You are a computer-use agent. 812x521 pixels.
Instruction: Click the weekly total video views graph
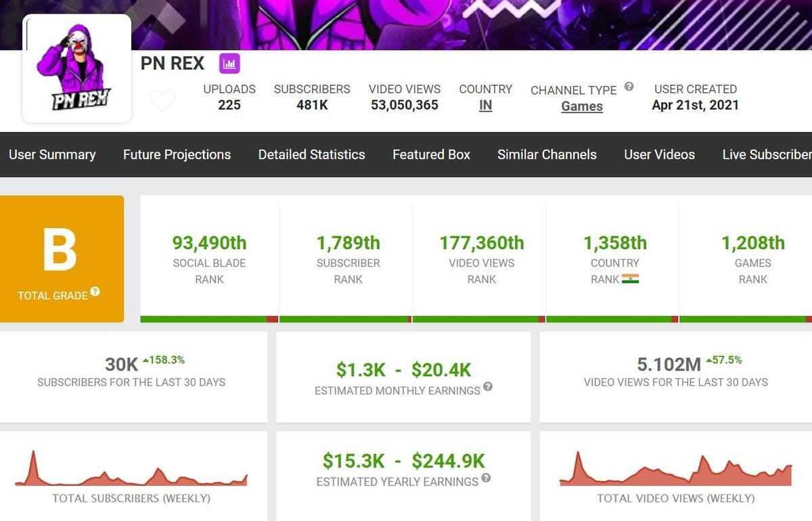tap(675, 470)
